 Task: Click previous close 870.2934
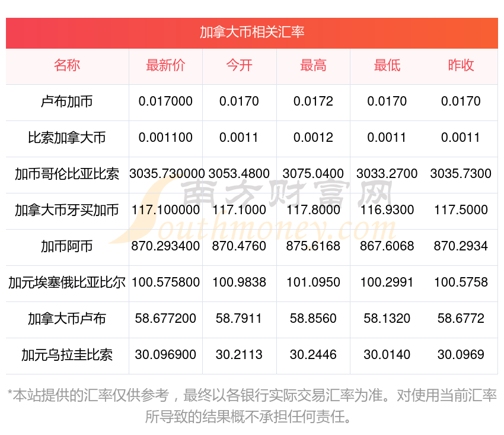461,246
